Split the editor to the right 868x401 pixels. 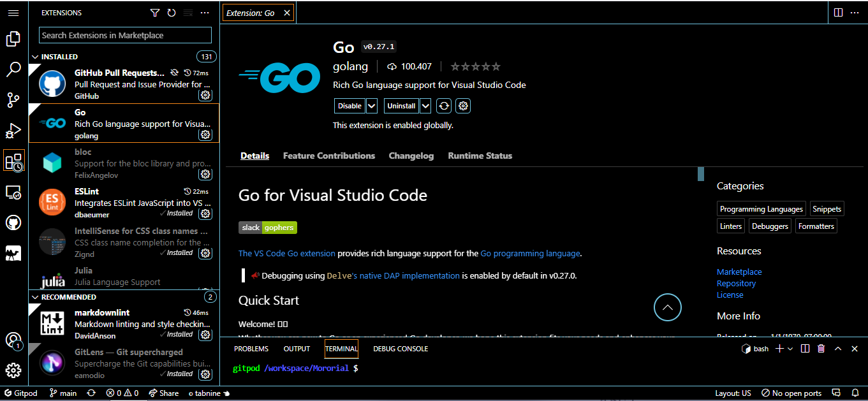839,13
